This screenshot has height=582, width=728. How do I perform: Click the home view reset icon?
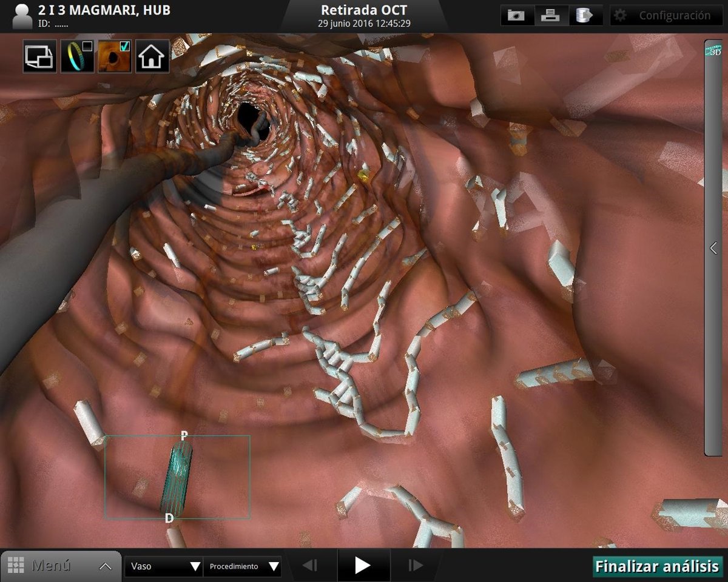[152, 56]
